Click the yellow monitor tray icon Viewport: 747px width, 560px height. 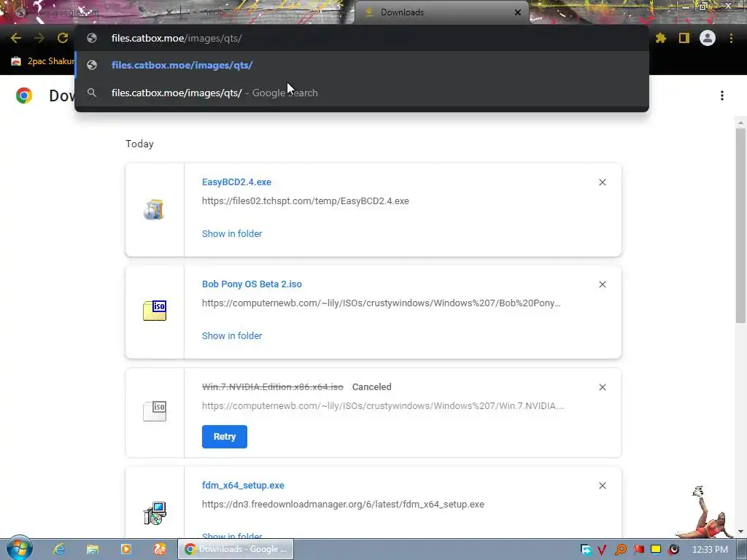[656, 550]
